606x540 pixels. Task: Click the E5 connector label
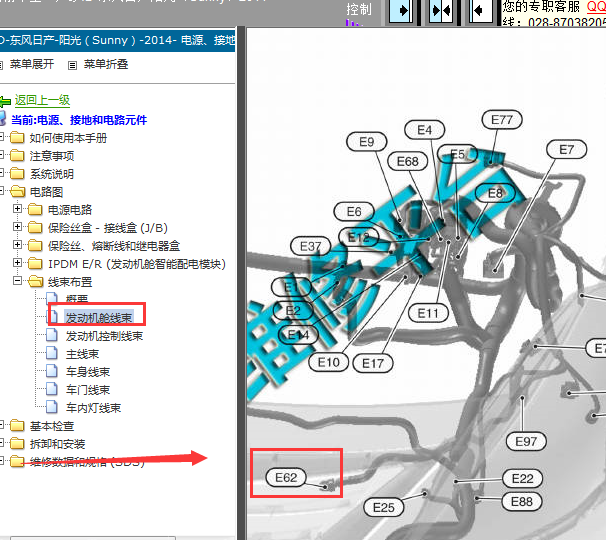(458, 154)
